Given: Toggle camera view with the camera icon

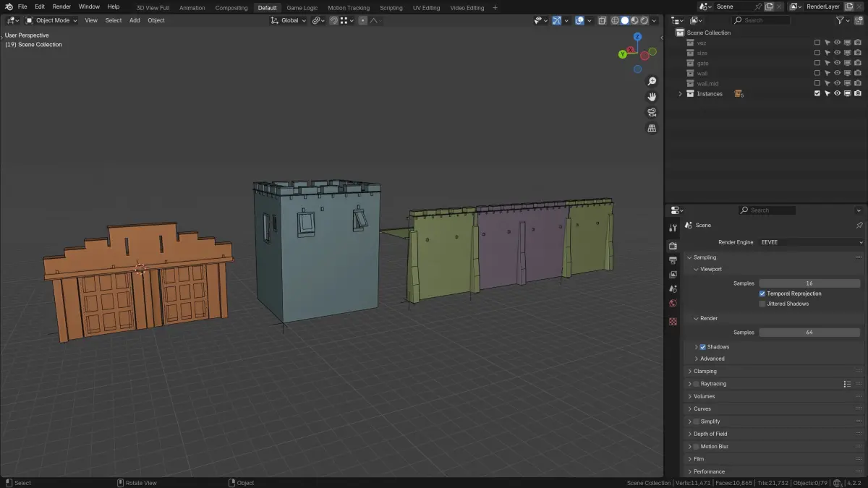Looking at the screenshot, I should [x=652, y=113].
